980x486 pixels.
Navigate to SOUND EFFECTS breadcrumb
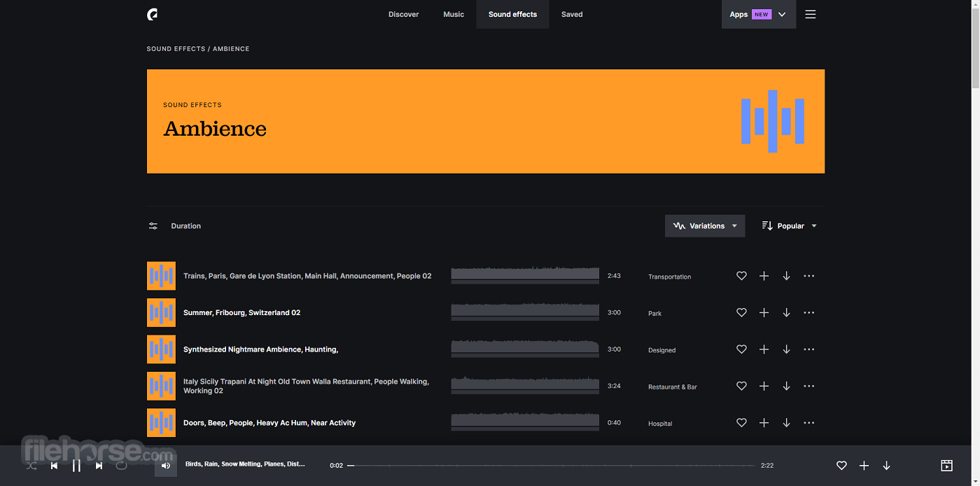tap(176, 49)
